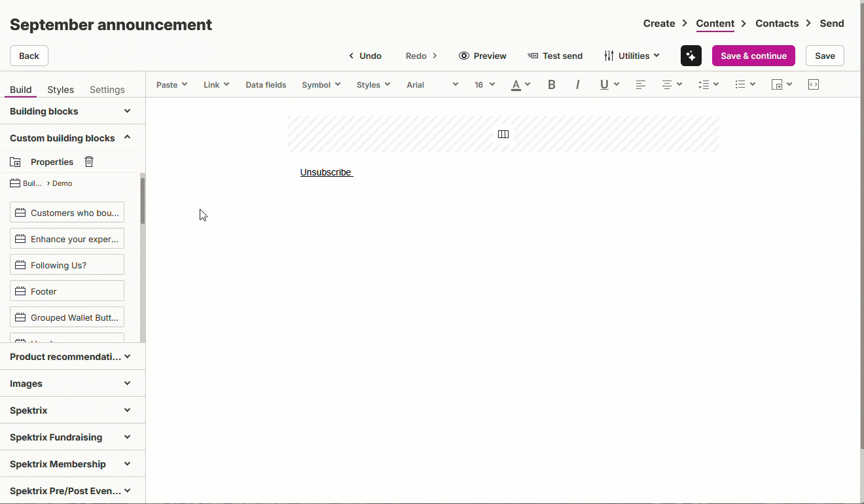Click Save & continue
864x504 pixels.
[x=753, y=56]
